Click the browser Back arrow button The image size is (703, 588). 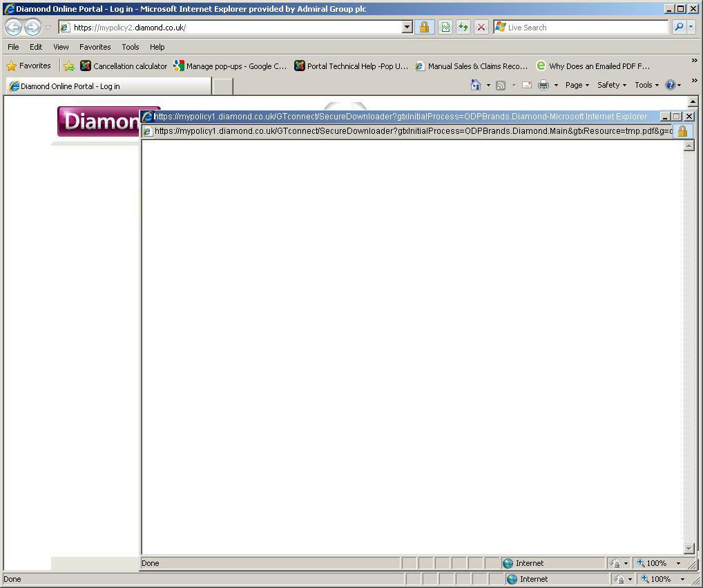[13, 28]
